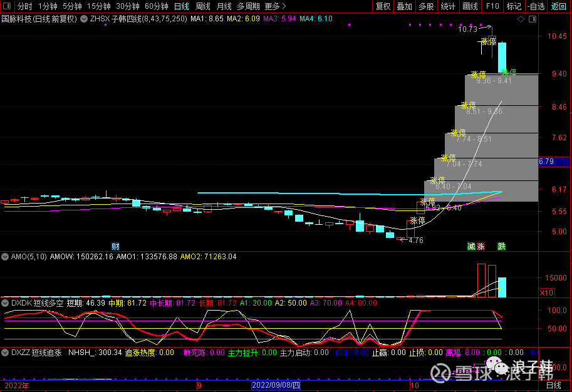
Task: Click the green 减 marker icon
Action: (471, 246)
